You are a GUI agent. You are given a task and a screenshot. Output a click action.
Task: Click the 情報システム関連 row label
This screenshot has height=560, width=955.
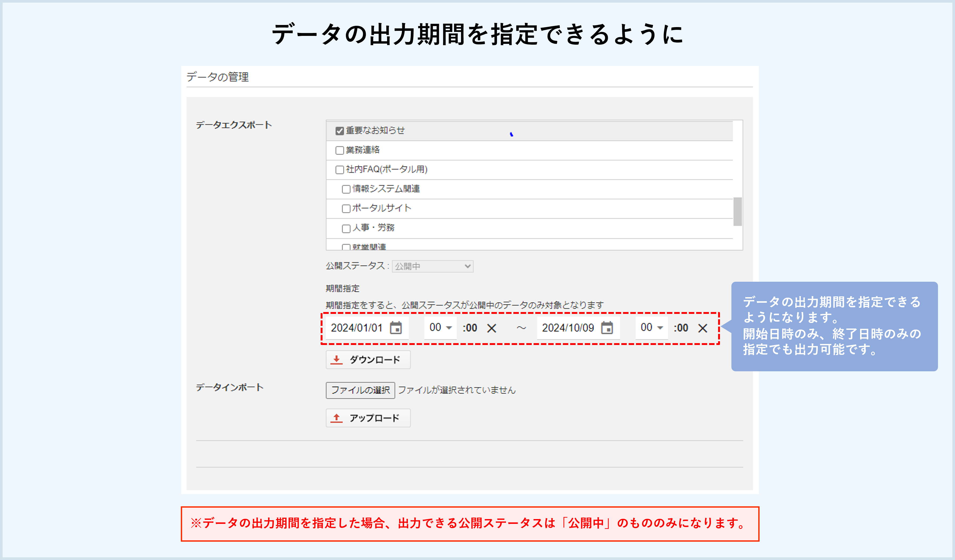386,189
